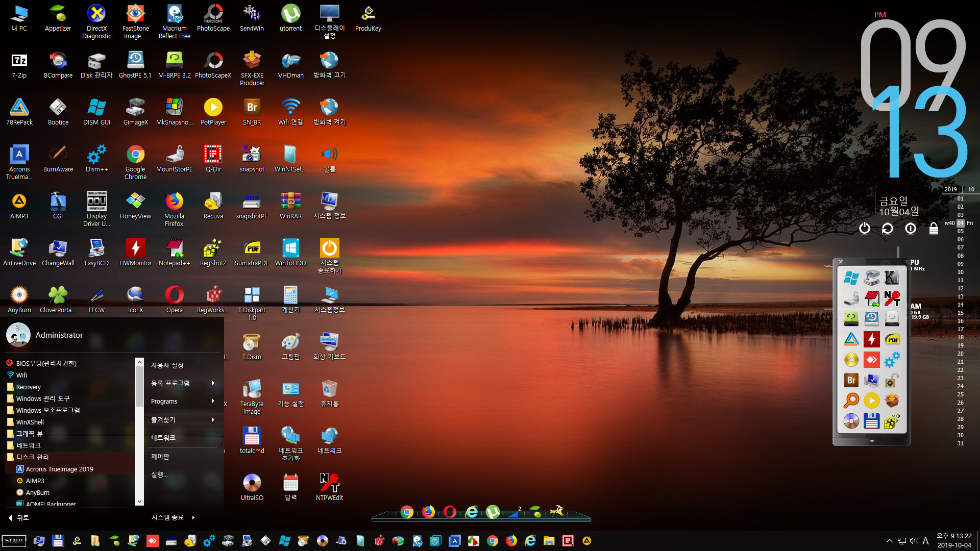
Task: Click the start menu scrollbar down arrow
Action: pyautogui.click(x=139, y=502)
